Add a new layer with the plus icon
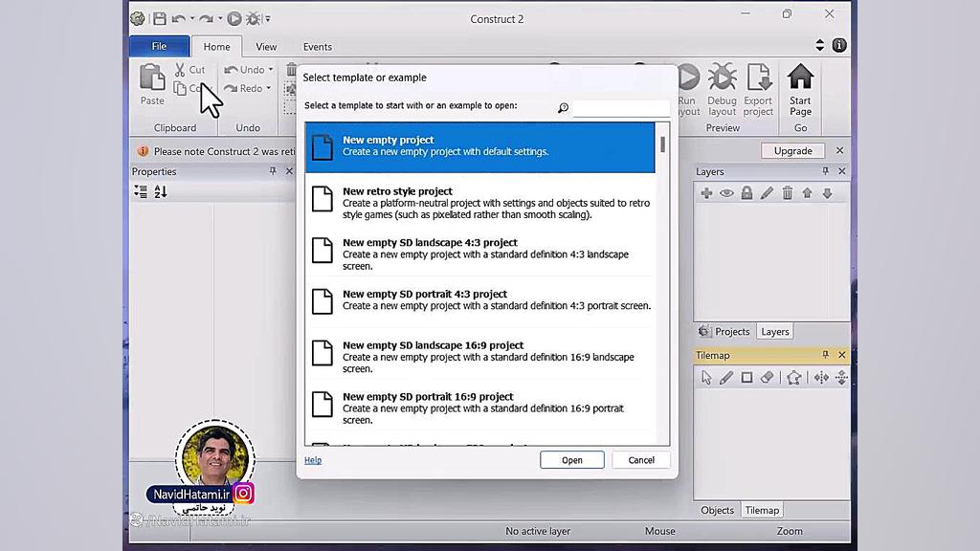 [707, 193]
